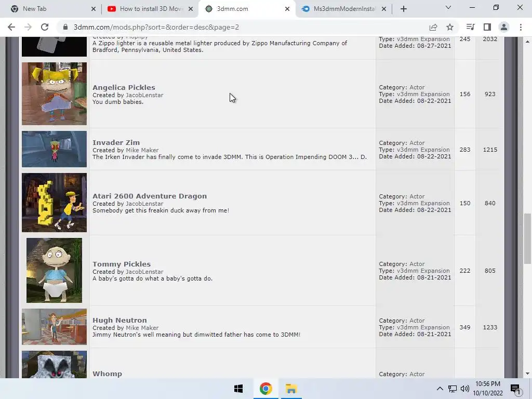Screen dimensions: 532x399
Task: Share this page via share icon
Action: tap(433, 27)
